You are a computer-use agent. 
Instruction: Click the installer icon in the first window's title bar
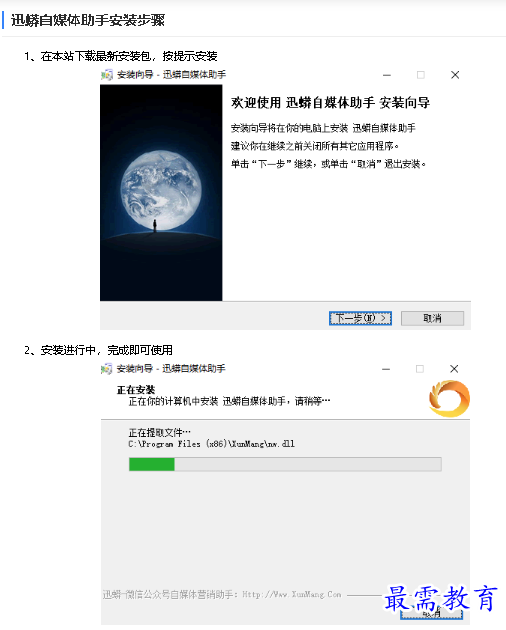tap(107, 75)
